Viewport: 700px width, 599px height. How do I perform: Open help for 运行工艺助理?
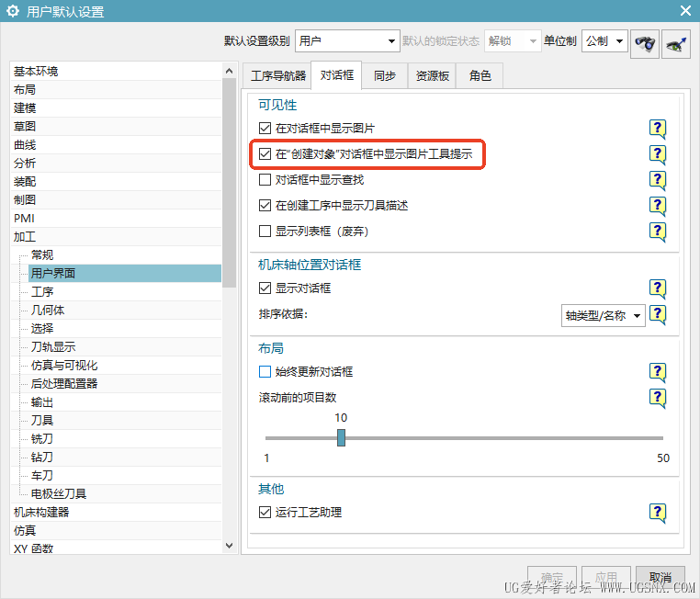[x=657, y=513]
